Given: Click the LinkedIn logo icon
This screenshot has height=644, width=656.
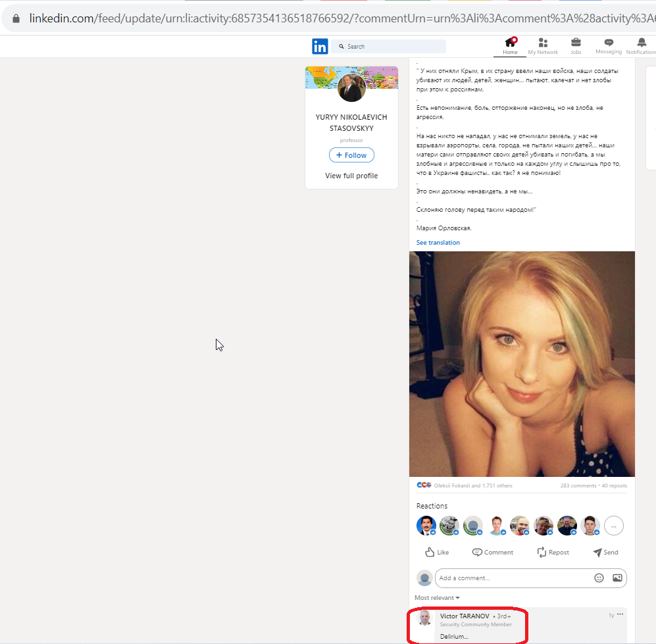Looking at the screenshot, I should point(320,47).
